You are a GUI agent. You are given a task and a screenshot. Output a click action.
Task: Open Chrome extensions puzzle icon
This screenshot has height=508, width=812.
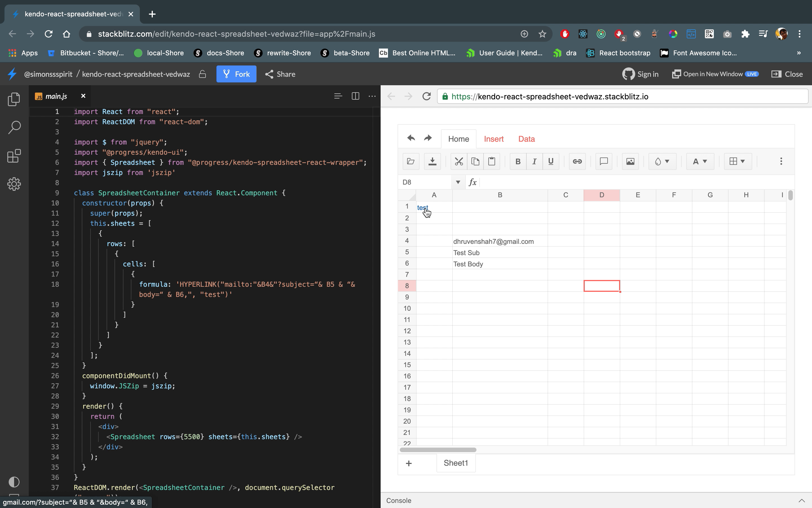[x=745, y=34]
